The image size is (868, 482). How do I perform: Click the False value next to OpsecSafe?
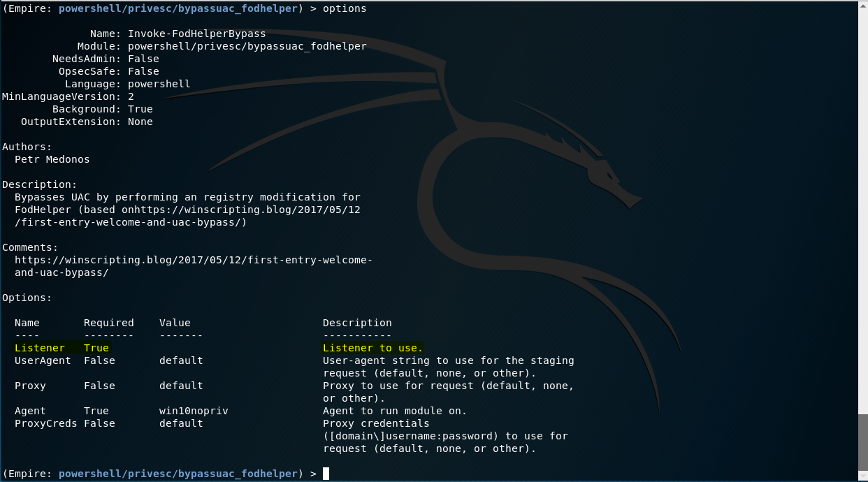click(143, 71)
